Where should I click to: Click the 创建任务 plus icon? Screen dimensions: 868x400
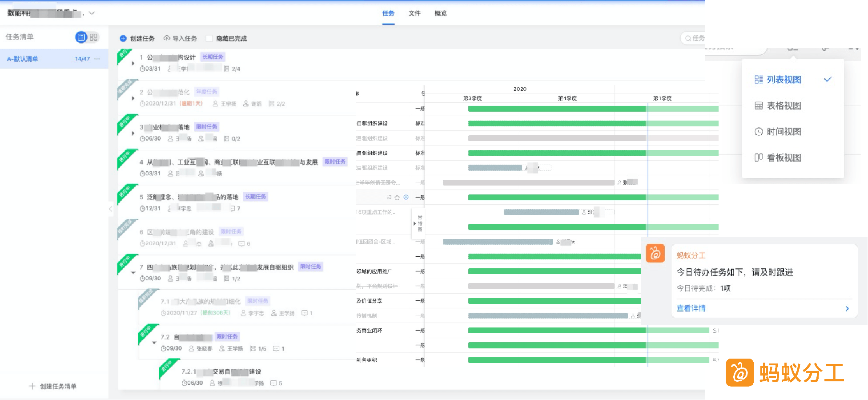pyautogui.click(x=123, y=39)
